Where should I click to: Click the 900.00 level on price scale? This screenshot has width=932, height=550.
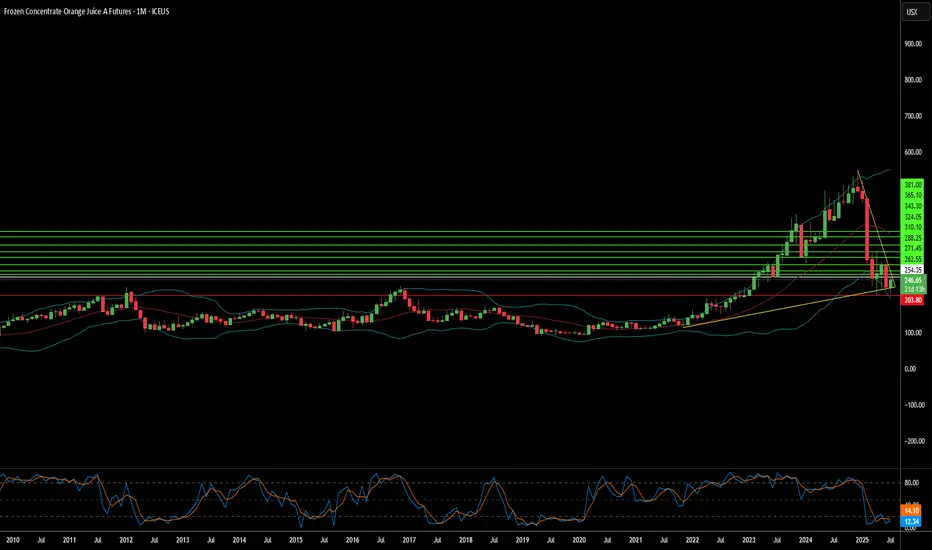pos(913,44)
